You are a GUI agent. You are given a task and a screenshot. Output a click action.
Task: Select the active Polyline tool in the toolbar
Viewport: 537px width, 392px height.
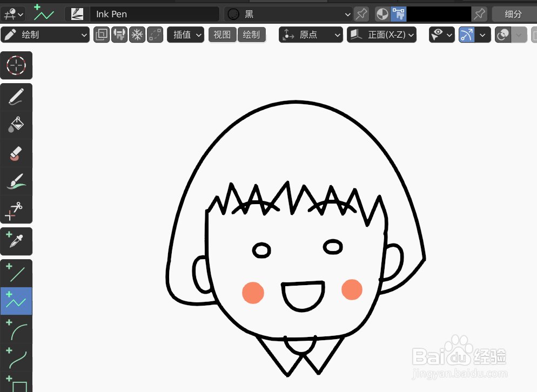pos(16,301)
